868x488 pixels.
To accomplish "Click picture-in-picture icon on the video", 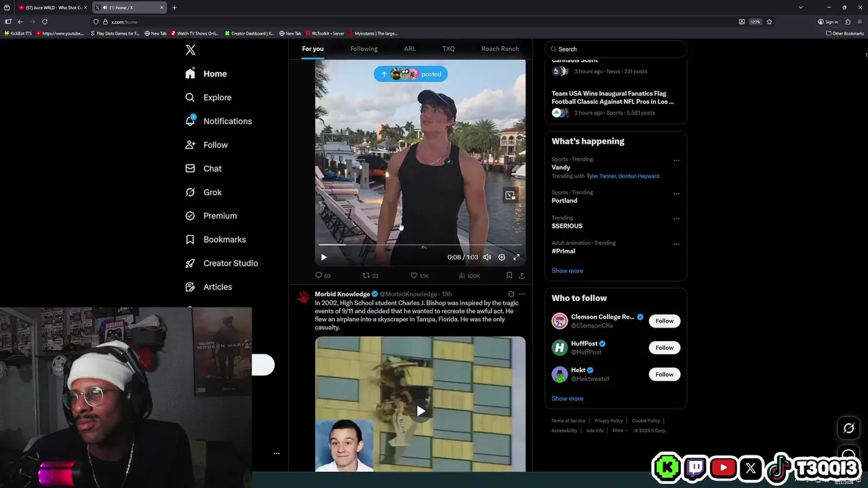I will 510,196.
